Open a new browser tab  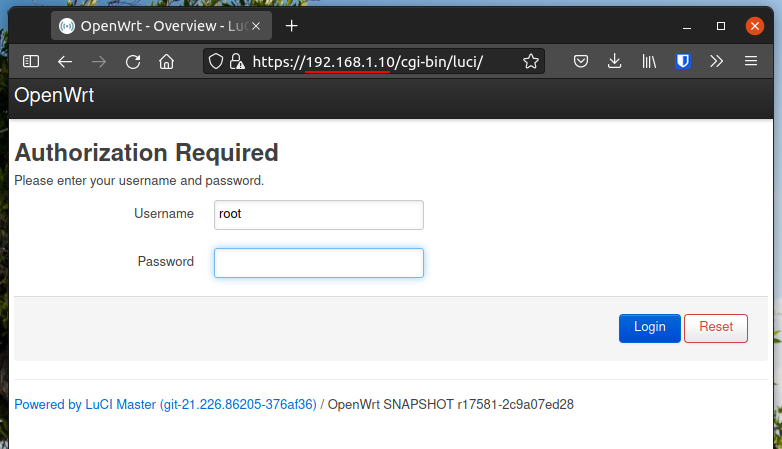tap(292, 25)
